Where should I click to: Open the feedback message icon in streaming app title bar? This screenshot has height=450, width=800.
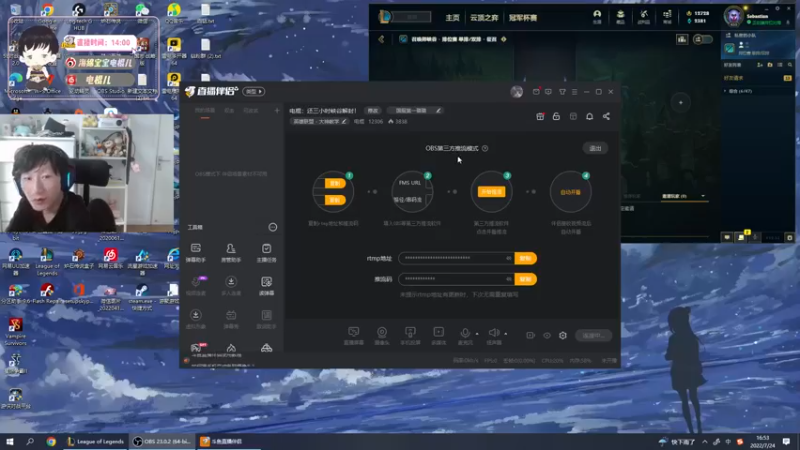click(548, 92)
